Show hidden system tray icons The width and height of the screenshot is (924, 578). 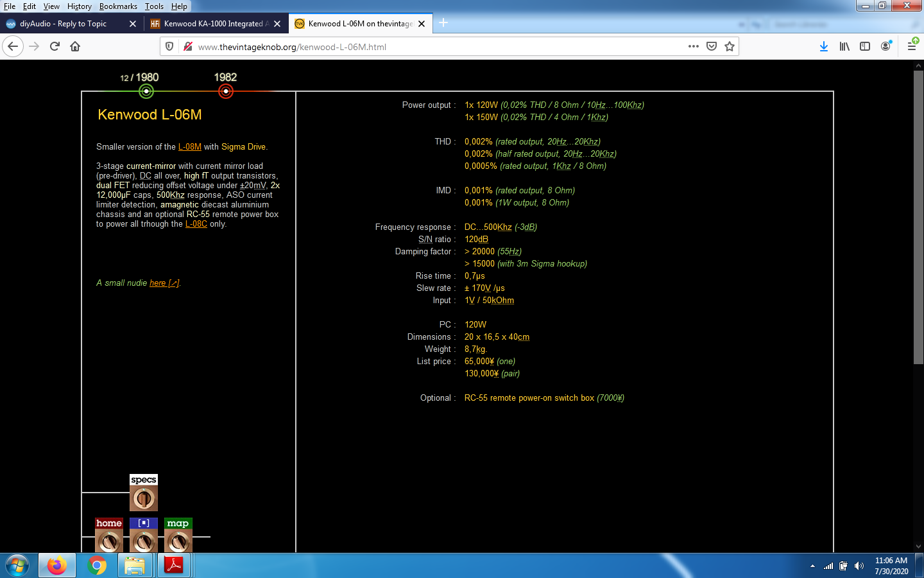[812, 566]
